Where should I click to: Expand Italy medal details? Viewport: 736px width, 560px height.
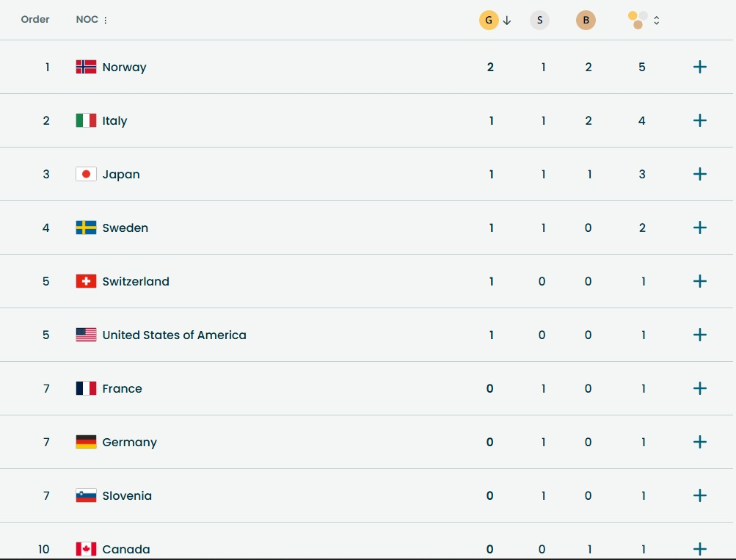pos(700,120)
